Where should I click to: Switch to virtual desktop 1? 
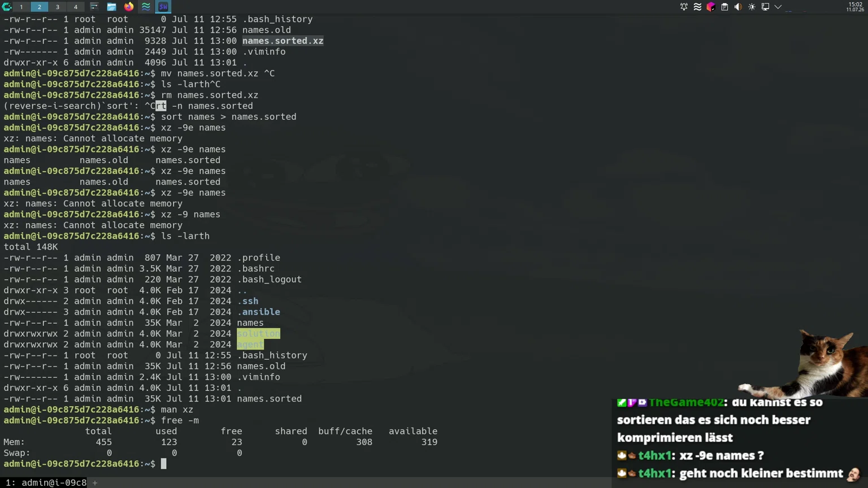(21, 7)
